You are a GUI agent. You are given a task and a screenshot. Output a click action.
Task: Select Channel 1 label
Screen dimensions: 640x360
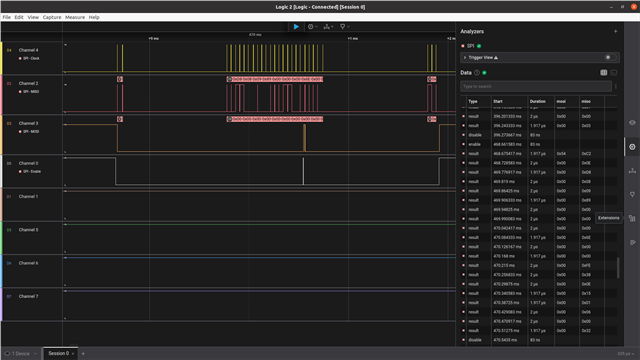point(28,196)
